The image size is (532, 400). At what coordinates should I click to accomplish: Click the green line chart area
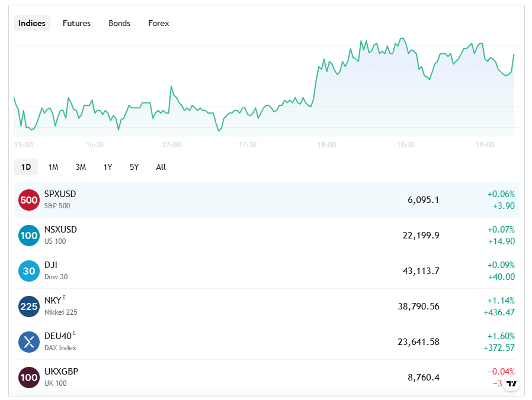(x=267, y=86)
